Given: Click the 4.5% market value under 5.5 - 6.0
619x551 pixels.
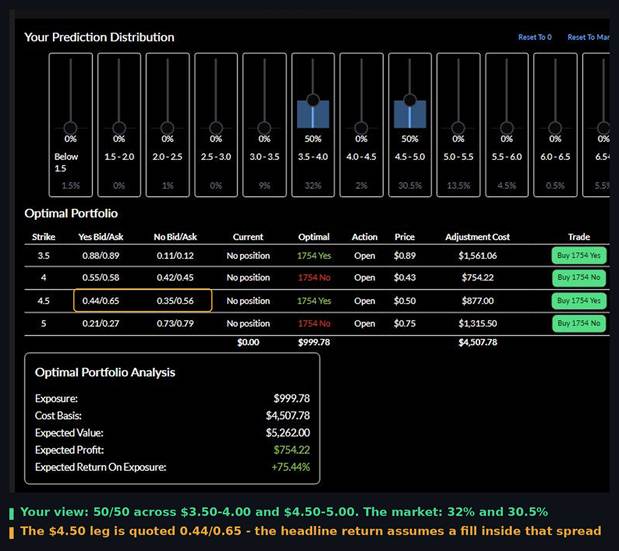Looking at the screenshot, I should (x=507, y=186).
